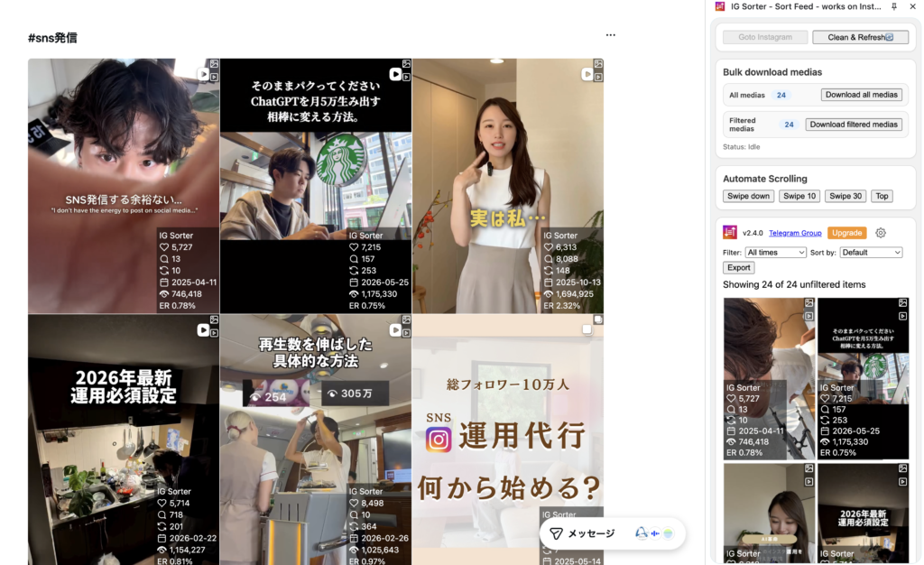Click image download icon on the 再生数を伸ばした post
Screen dimensions: 924x565
[x=406, y=320]
